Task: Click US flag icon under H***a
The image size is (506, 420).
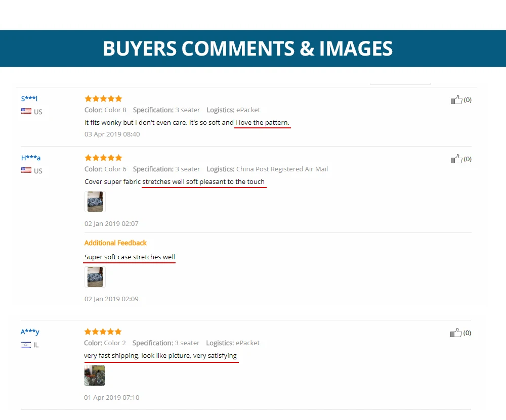Action: point(26,170)
